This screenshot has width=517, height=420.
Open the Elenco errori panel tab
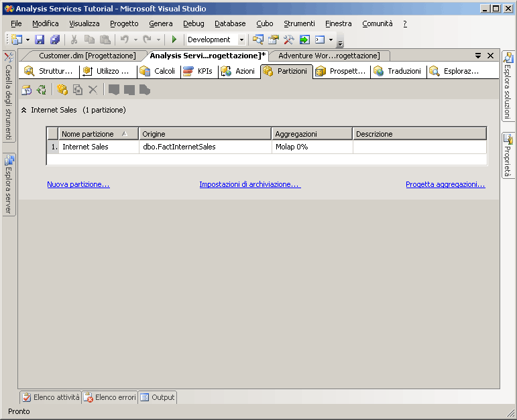click(110, 398)
